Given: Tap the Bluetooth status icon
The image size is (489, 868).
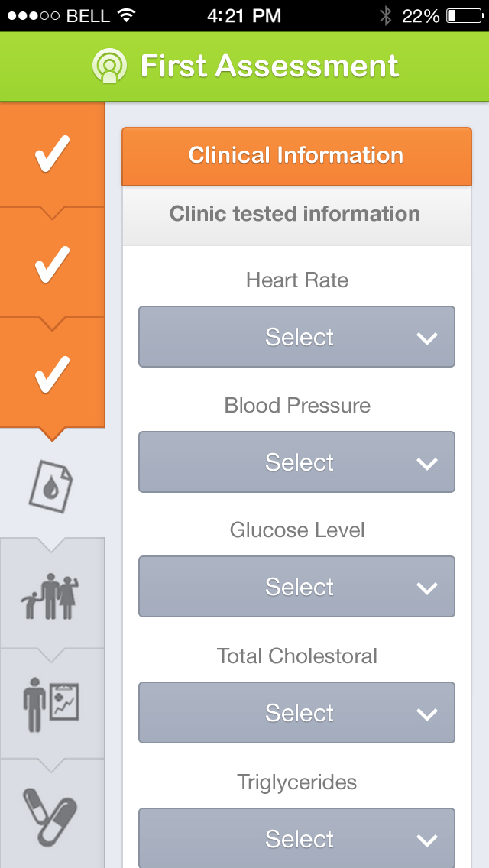Looking at the screenshot, I should [x=386, y=15].
